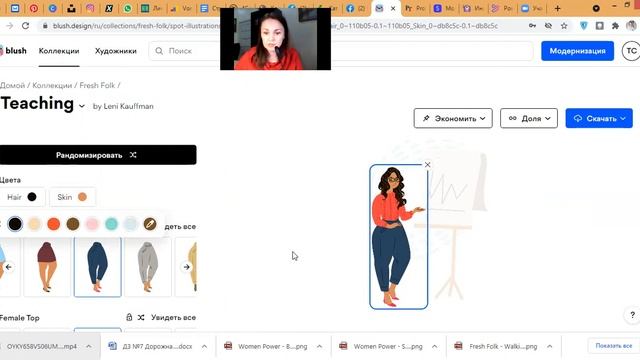The image size is (640, 360).
Task: Open the Художники menu item
Action: (116, 51)
